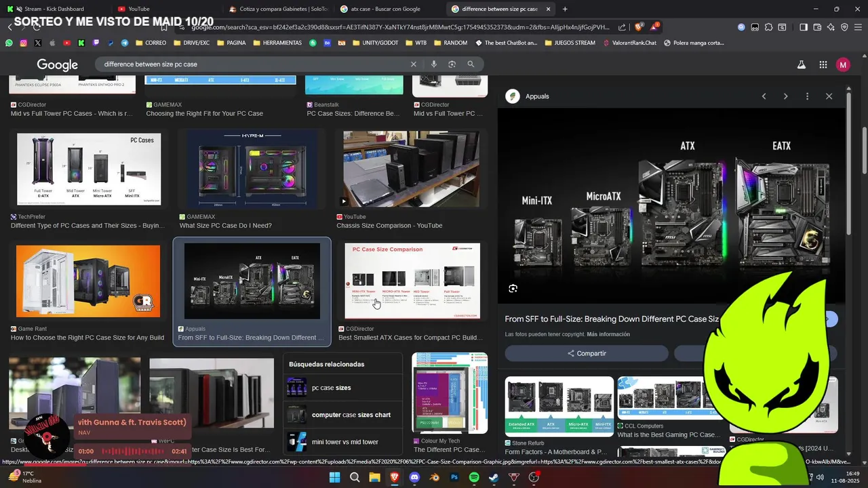Open Brave Rewards triangle icon
The image size is (868, 488).
pyautogui.click(x=654, y=27)
